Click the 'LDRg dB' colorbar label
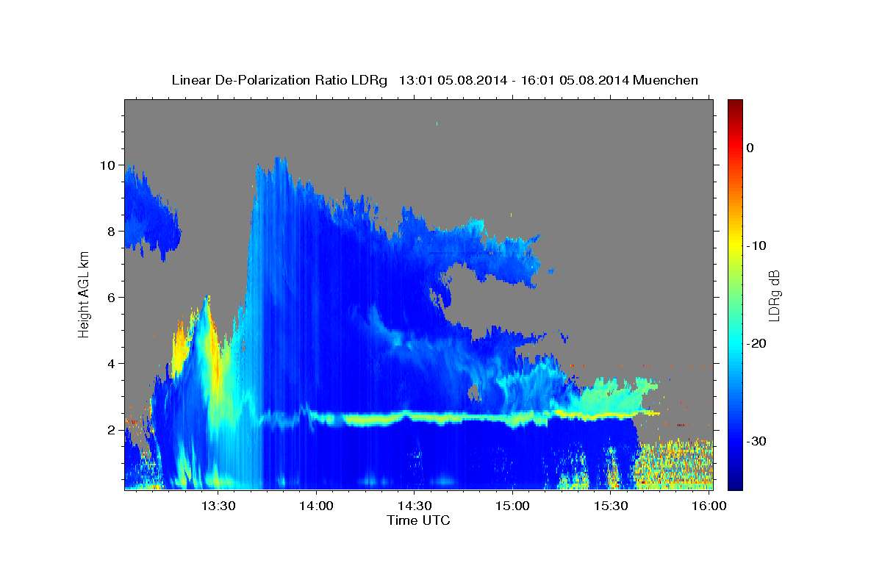This screenshot has height=588, width=882. click(774, 295)
